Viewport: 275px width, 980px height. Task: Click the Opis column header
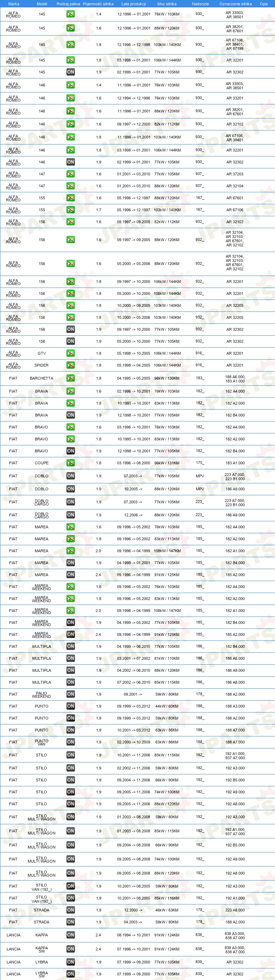264,4
